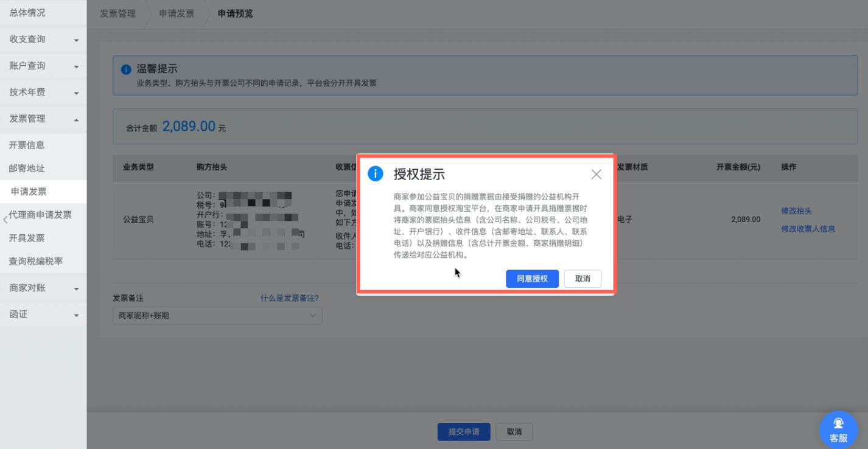Expand the 收支查询 menu
The width and height of the screenshot is (868, 449).
43,40
